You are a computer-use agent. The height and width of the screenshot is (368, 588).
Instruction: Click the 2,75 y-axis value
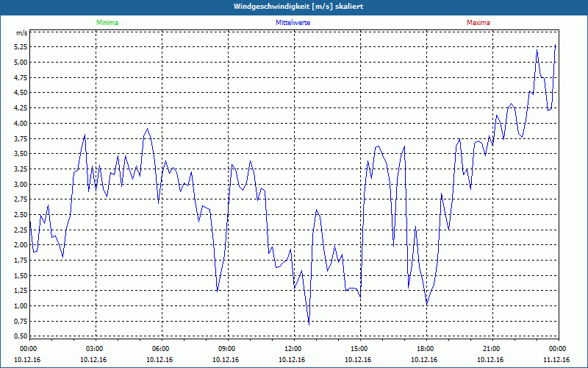point(21,199)
